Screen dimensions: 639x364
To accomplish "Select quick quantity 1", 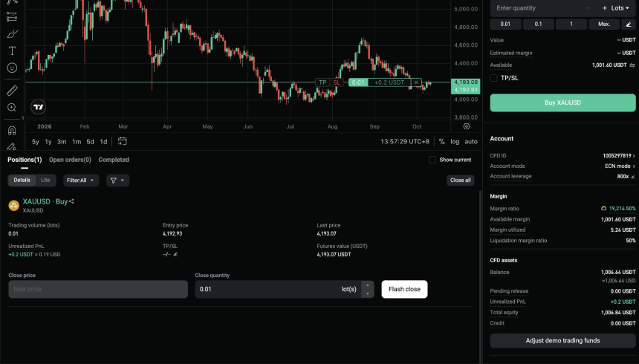I will (x=571, y=24).
